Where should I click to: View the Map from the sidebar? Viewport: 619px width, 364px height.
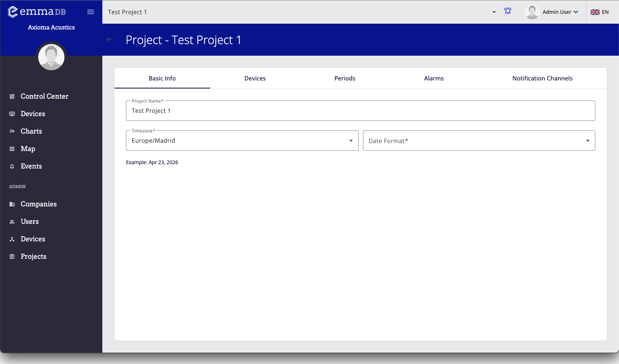point(28,149)
